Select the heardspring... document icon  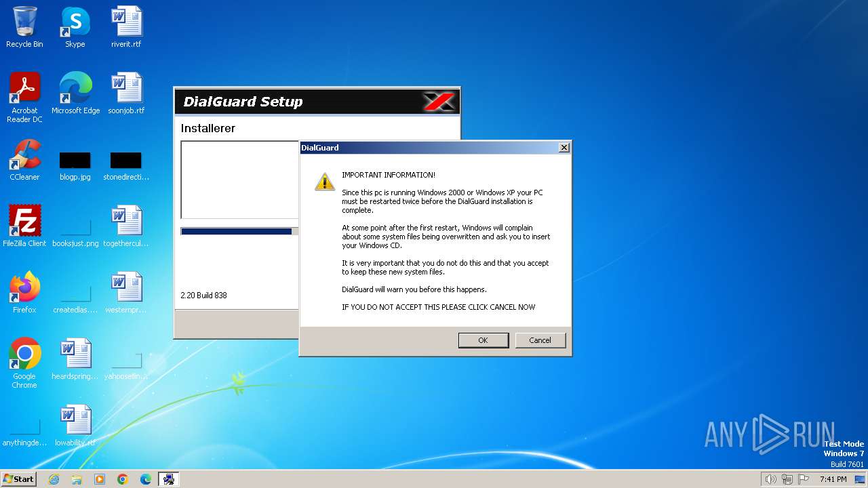(75, 360)
